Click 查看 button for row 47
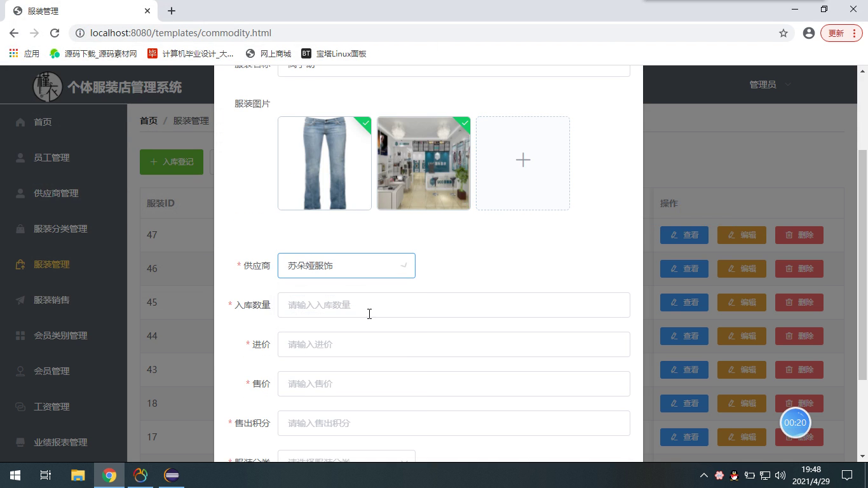Screen dimensions: 868x488 pos(684,235)
